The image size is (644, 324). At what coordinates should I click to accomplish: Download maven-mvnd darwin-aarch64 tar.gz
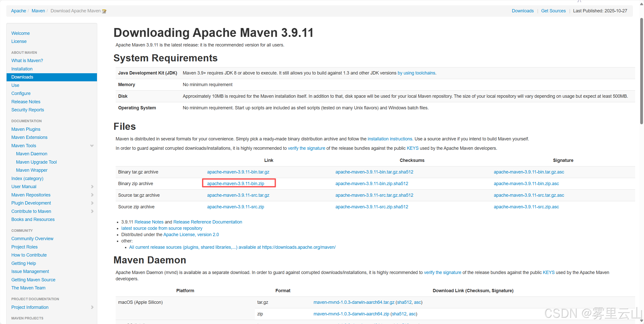(x=354, y=302)
